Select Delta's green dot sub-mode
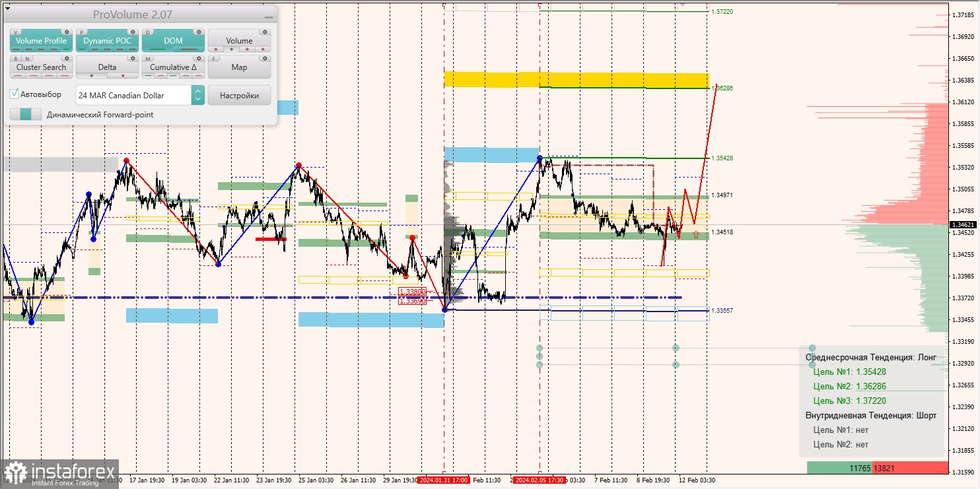This screenshot has width=980, height=489. [x=92, y=75]
